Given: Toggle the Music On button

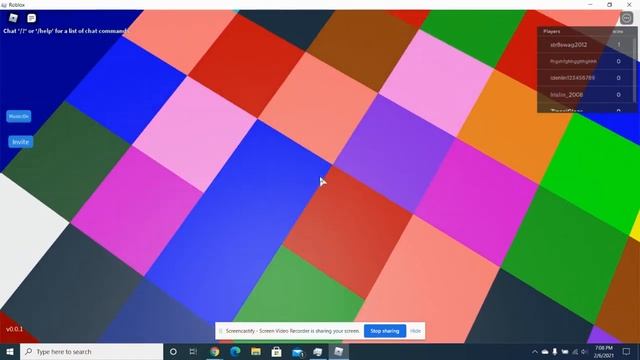Looking at the screenshot, I should pyautogui.click(x=19, y=116).
